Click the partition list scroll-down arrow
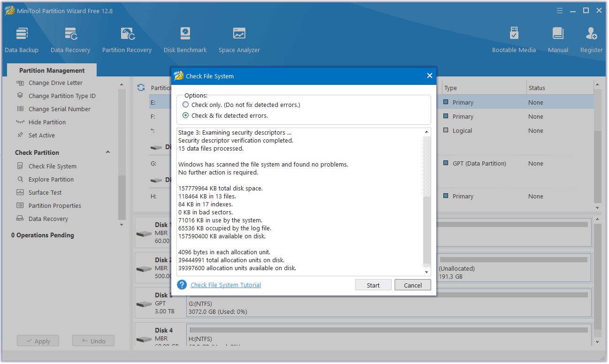 pos(597,208)
